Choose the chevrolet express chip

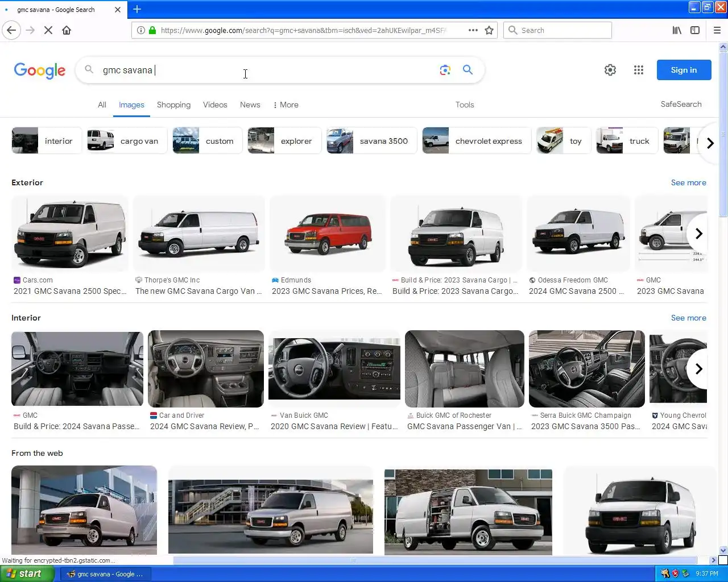click(477, 141)
